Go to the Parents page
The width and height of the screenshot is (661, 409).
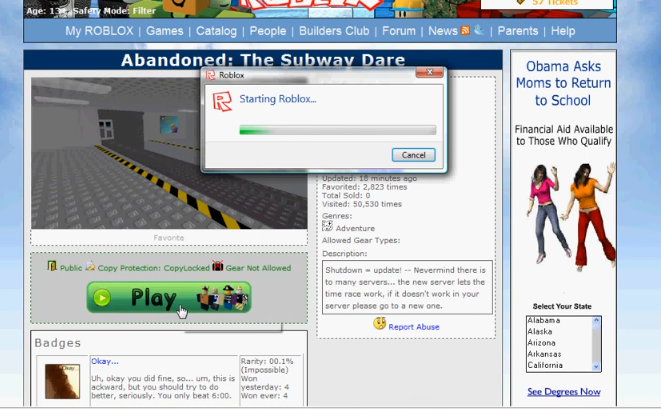(x=518, y=31)
